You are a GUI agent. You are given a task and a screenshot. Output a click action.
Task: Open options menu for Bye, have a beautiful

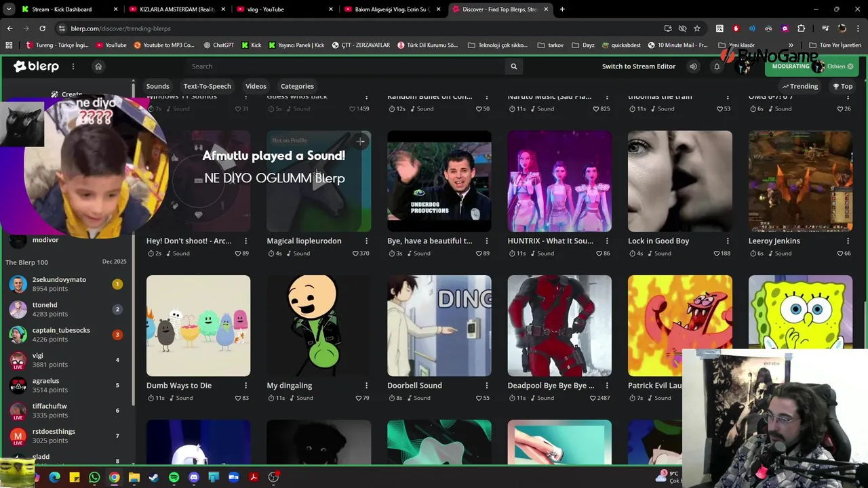tap(486, 241)
